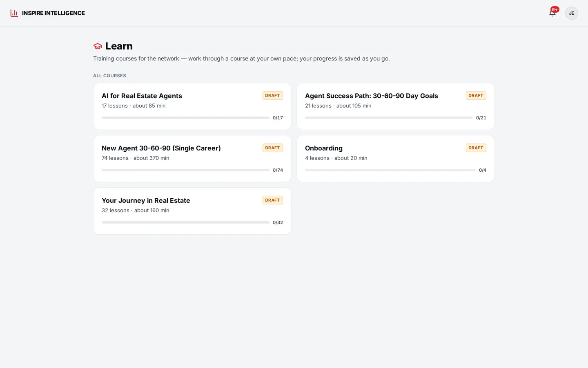This screenshot has height=368, width=588.
Task: Click the Onboarding course progress bar
Action: tap(390, 170)
